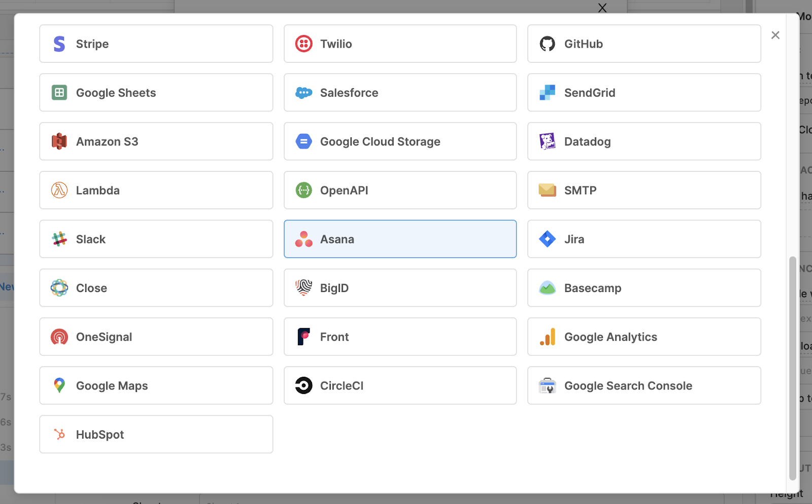Click the Datadog dog icon
The height and width of the screenshot is (504, 812).
tap(547, 141)
